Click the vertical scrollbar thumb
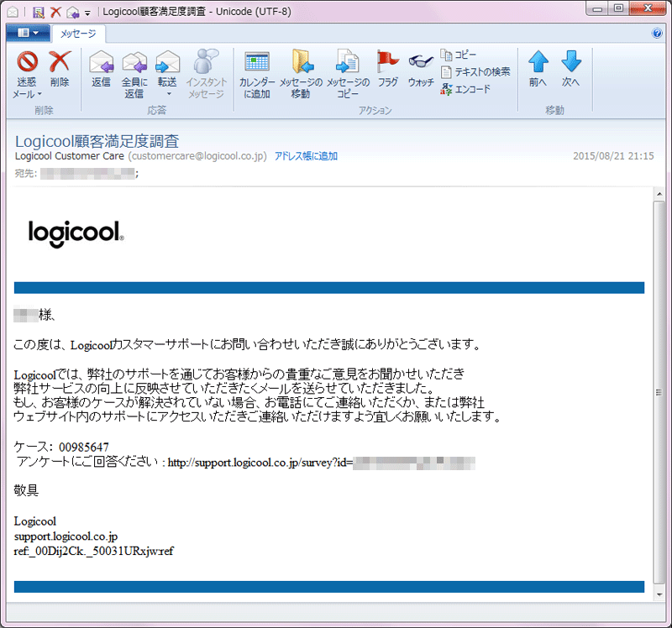This screenshot has height=628, width=672. [x=659, y=392]
